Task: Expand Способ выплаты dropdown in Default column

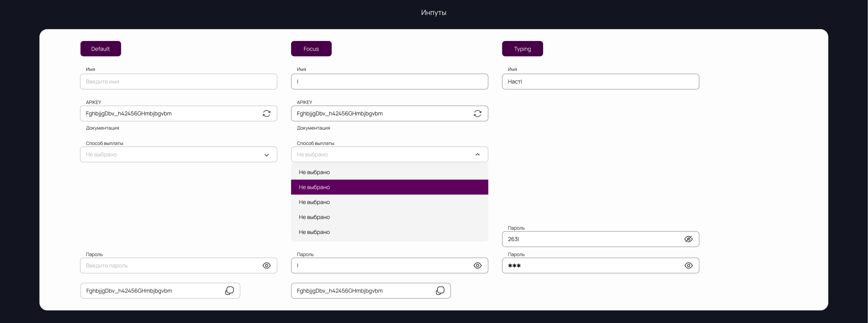Action: [x=267, y=155]
